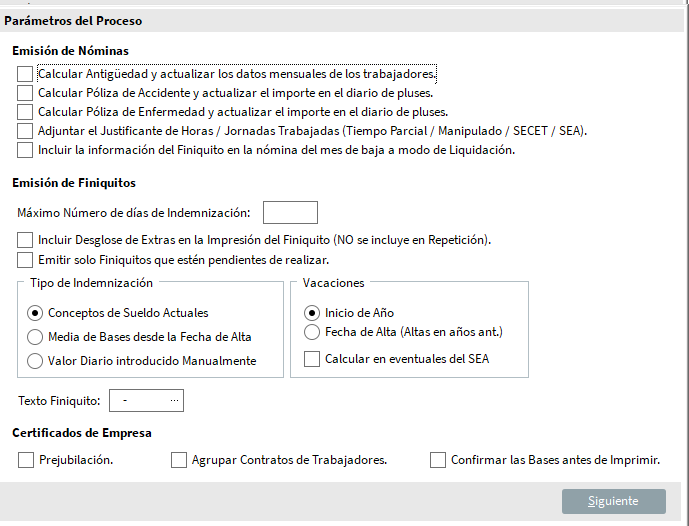The image size is (689, 526).
Task: Check Emitir solo Finiquitos pendientes
Action: click(25, 260)
